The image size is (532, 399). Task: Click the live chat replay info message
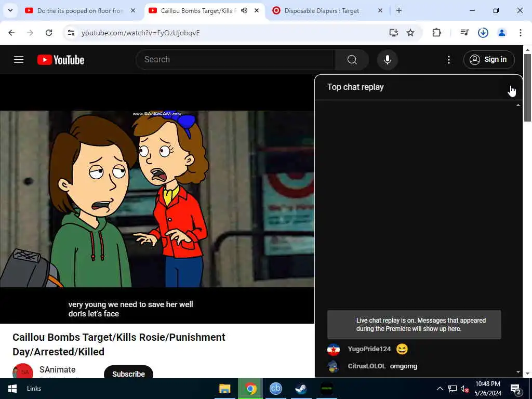point(414,324)
